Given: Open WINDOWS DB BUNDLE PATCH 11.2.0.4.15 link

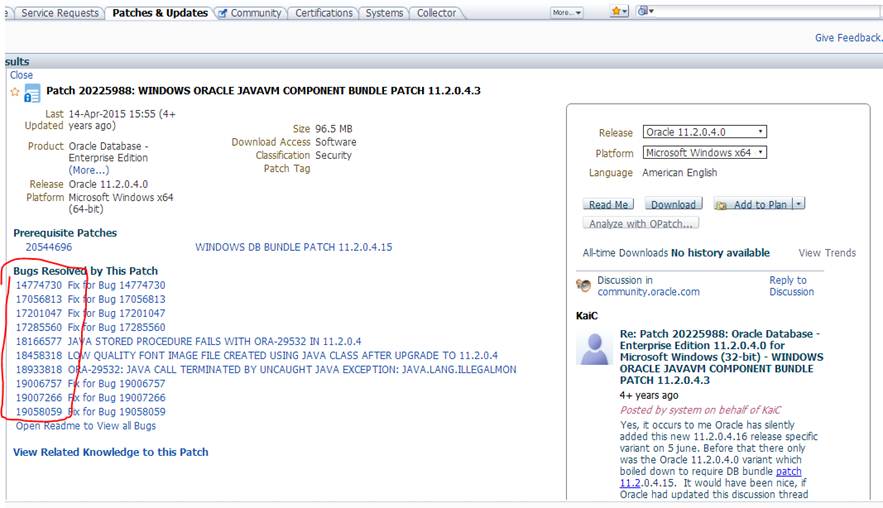Looking at the screenshot, I should click(293, 247).
